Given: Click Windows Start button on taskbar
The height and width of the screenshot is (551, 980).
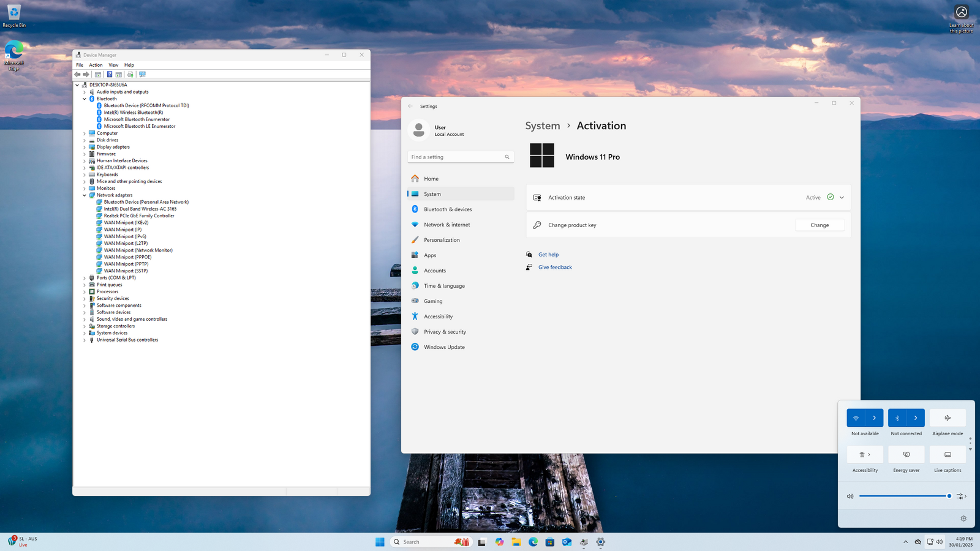Looking at the screenshot, I should coord(380,542).
